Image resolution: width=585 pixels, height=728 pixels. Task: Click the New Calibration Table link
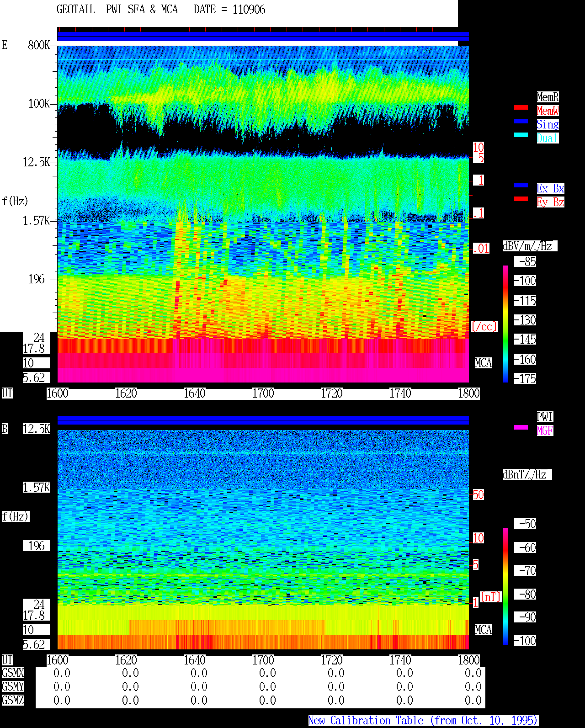coord(423,720)
